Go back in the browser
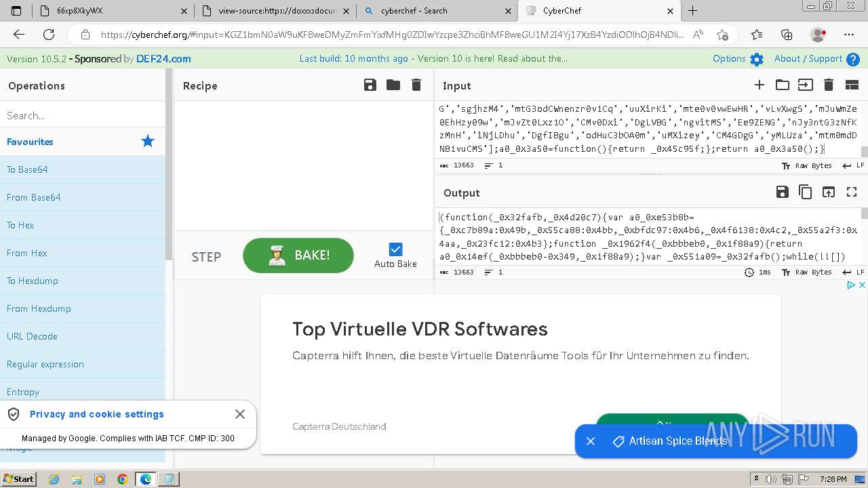 click(x=19, y=35)
